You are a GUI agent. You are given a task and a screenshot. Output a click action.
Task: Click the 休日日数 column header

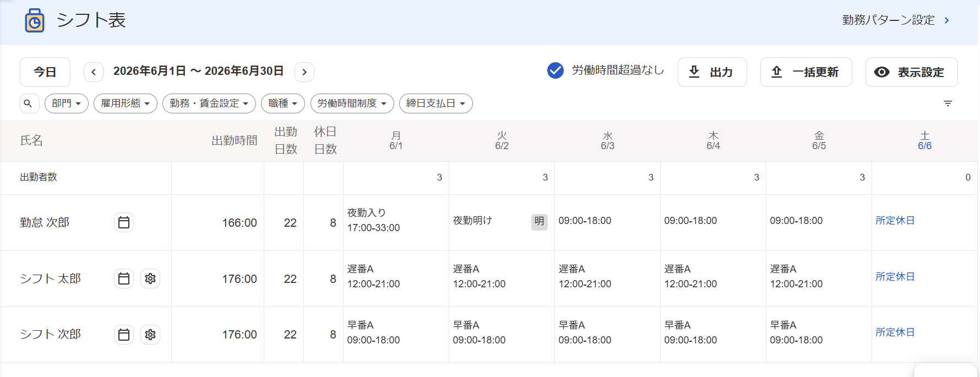pyautogui.click(x=325, y=140)
